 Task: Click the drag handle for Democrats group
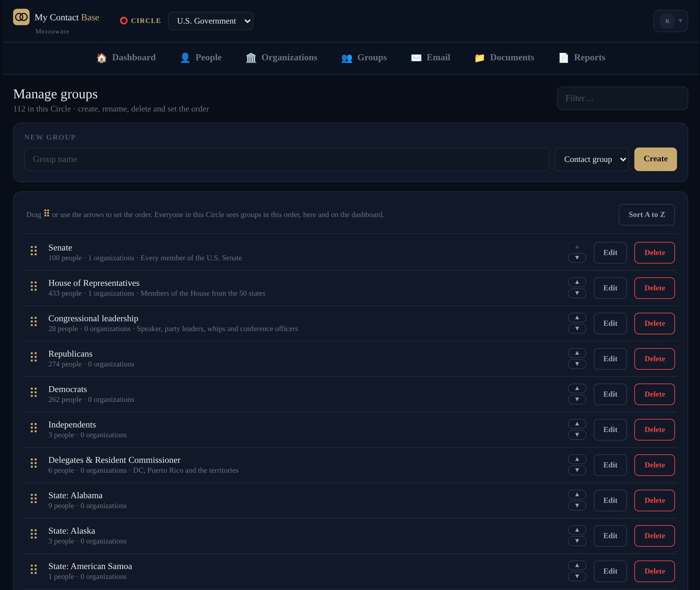33,393
